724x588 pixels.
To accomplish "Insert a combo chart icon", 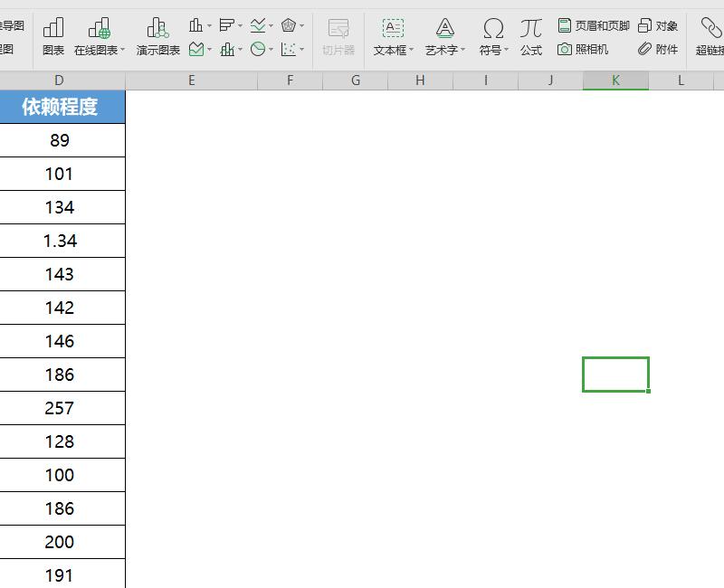I will click(227, 49).
